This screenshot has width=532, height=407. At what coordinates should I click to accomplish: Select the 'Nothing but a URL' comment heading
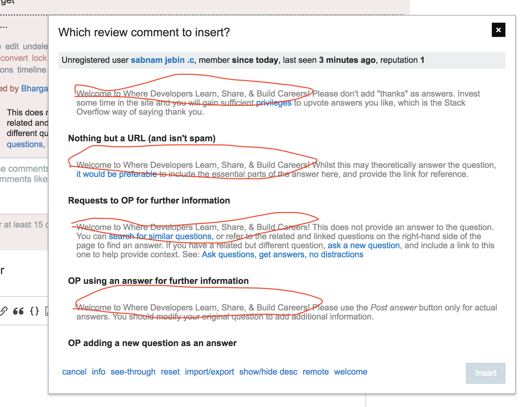coord(142,138)
